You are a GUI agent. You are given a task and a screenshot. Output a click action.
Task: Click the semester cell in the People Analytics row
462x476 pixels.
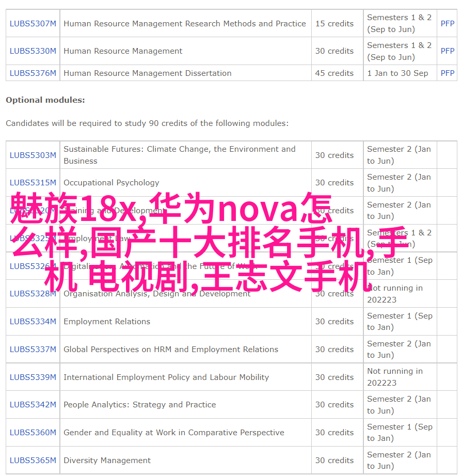399,405
